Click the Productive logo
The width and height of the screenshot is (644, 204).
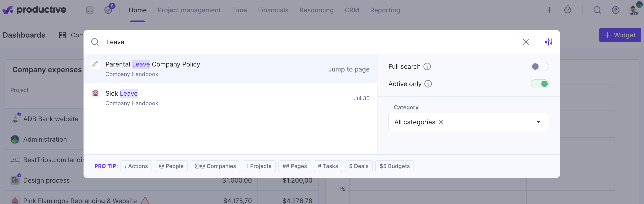[x=34, y=10]
